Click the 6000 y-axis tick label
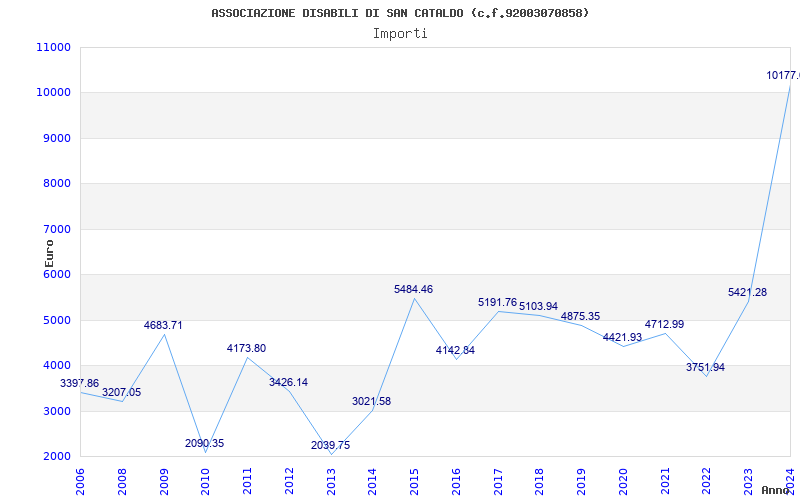The image size is (800, 500). pyautogui.click(x=56, y=274)
